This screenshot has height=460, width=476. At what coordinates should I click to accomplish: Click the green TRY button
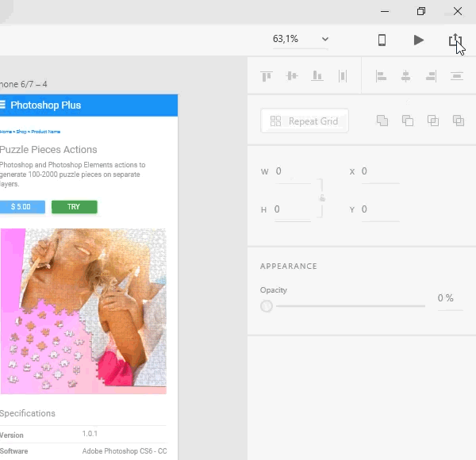click(75, 207)
